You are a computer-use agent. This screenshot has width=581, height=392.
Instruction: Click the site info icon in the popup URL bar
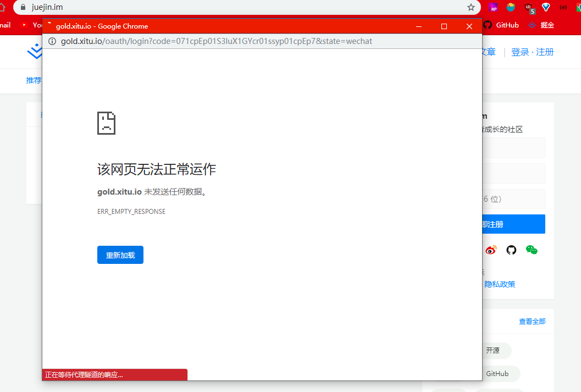[x=52, y=41]
